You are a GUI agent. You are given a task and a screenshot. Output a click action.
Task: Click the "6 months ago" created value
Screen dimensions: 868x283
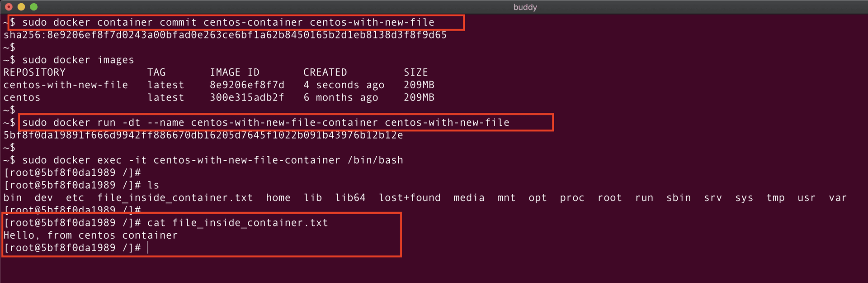340,98
